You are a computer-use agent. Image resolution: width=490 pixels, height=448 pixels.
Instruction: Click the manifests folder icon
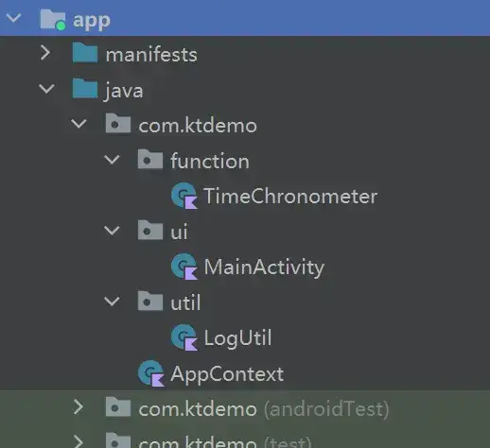[x=85, y=53]
